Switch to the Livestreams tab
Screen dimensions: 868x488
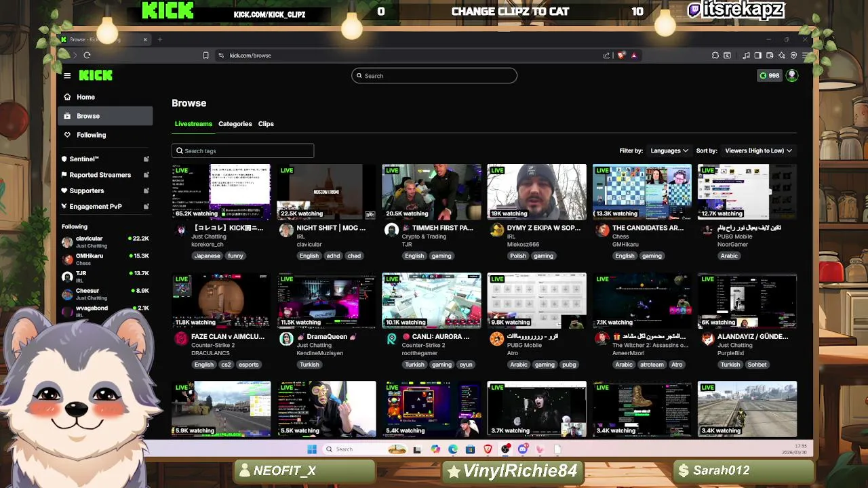click(193, 124)
